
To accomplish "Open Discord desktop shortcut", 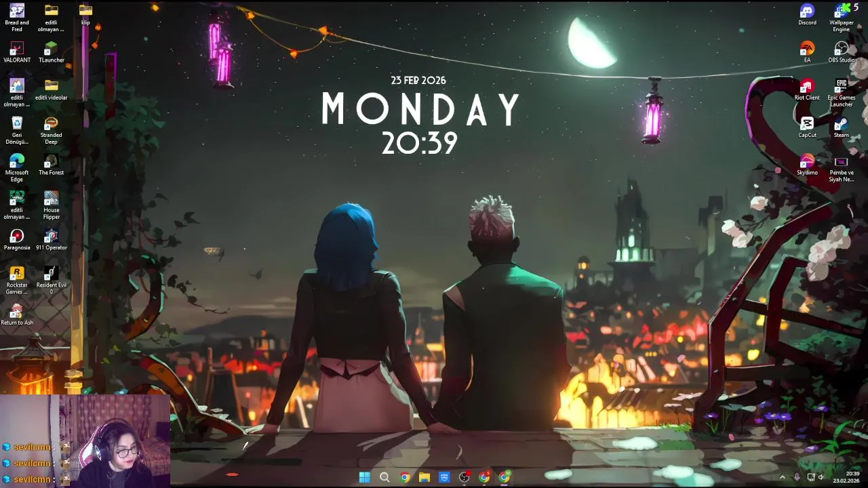I will (x=807, y=15).
